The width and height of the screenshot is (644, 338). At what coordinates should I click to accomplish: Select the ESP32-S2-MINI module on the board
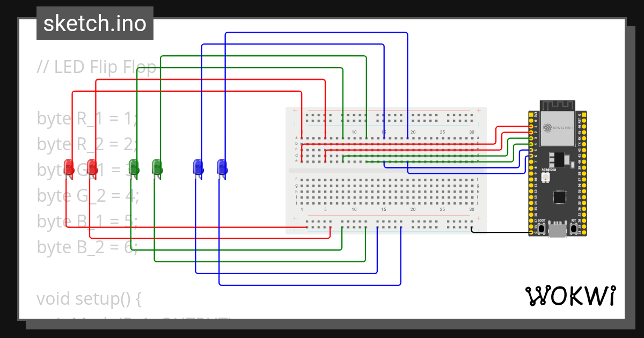pos(557,128)
